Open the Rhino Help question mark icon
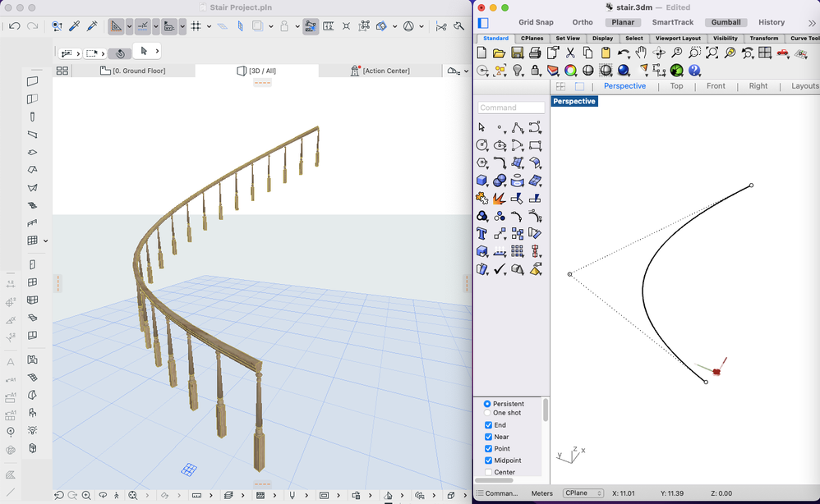The height and width of the screenshot is (504, 820). 694,71
